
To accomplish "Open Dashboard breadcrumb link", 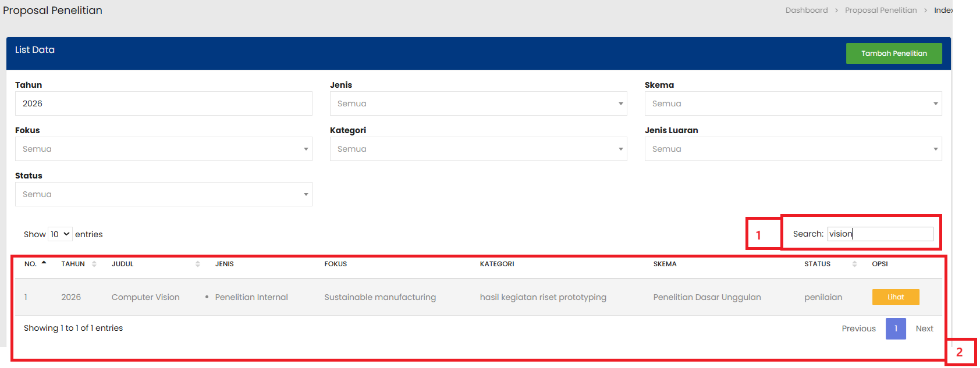I will pos(806,10).
